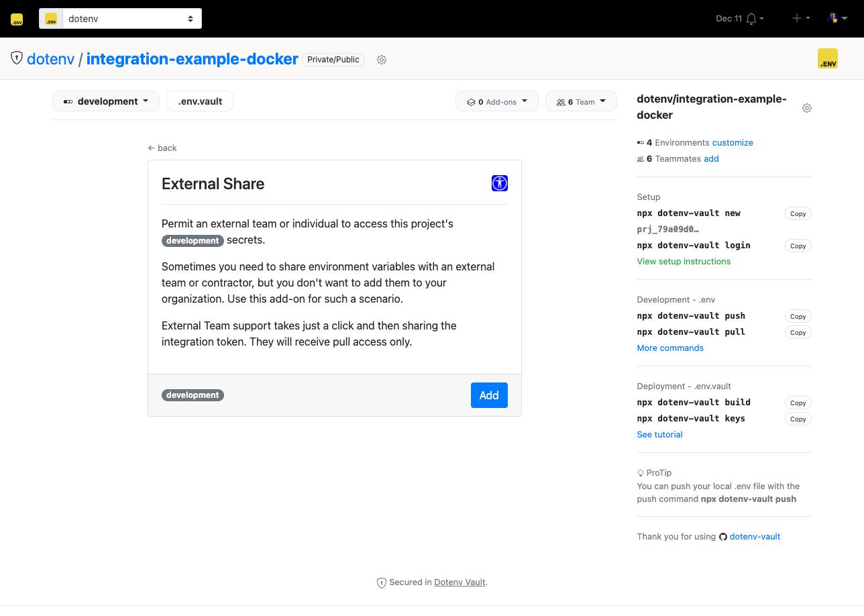Click the .ENV logo in top-left corner

coord(17,19)
